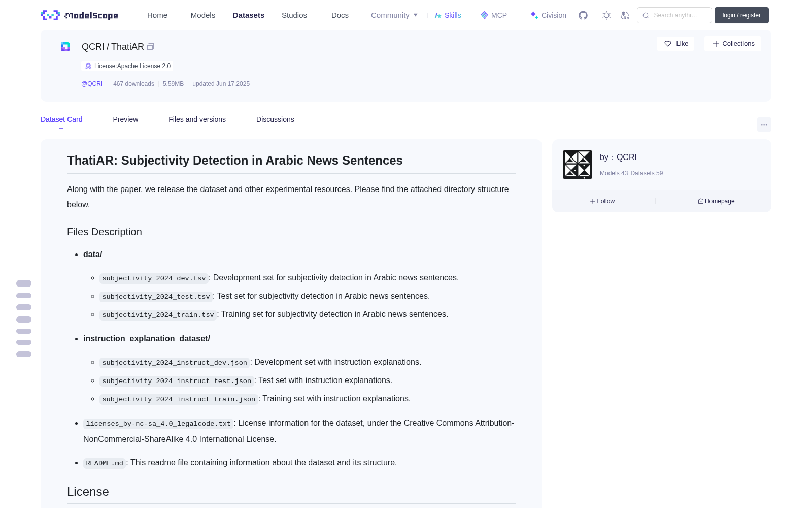The height and width of the screenshot is (508, 812).
Task: Click the 'License' section heading
Action: (x=88, y=492)
